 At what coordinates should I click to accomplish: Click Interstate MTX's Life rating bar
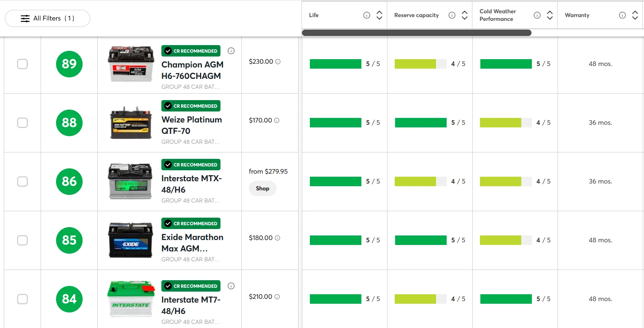pyautogui.click(x=336, y=181)
